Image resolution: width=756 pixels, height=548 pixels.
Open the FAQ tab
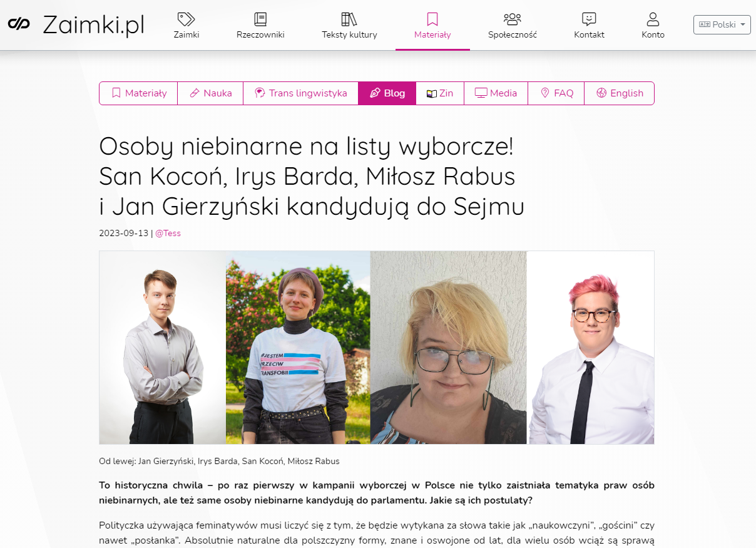(x=556, y=93)
